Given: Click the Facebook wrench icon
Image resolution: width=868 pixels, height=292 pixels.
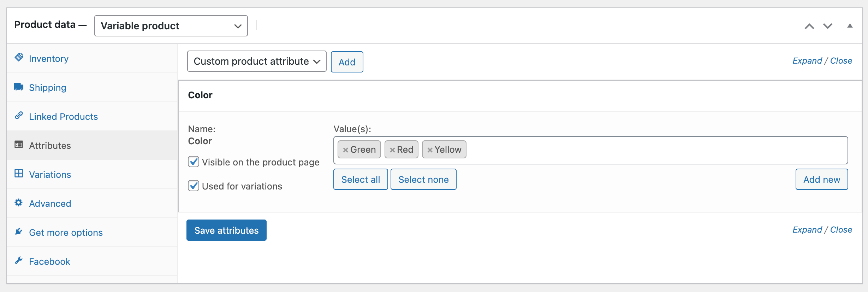Looking at the screenshot, I should pos(19,261).
